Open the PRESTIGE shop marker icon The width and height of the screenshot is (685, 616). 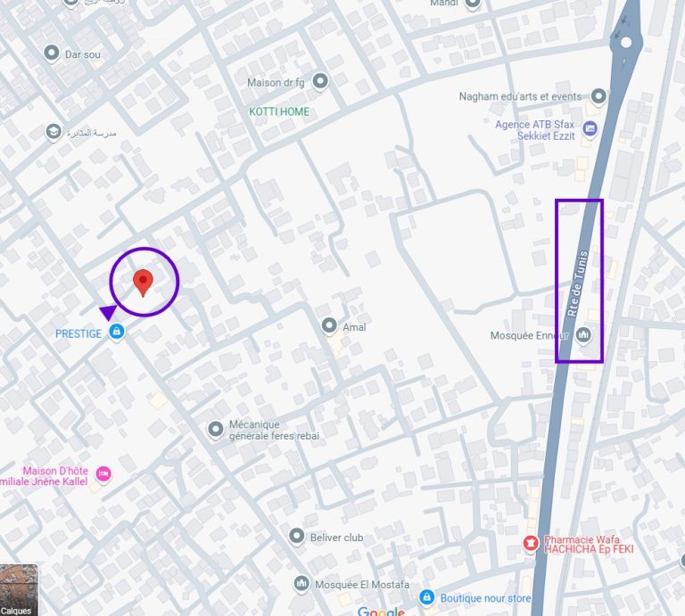[x=116, y=332]
